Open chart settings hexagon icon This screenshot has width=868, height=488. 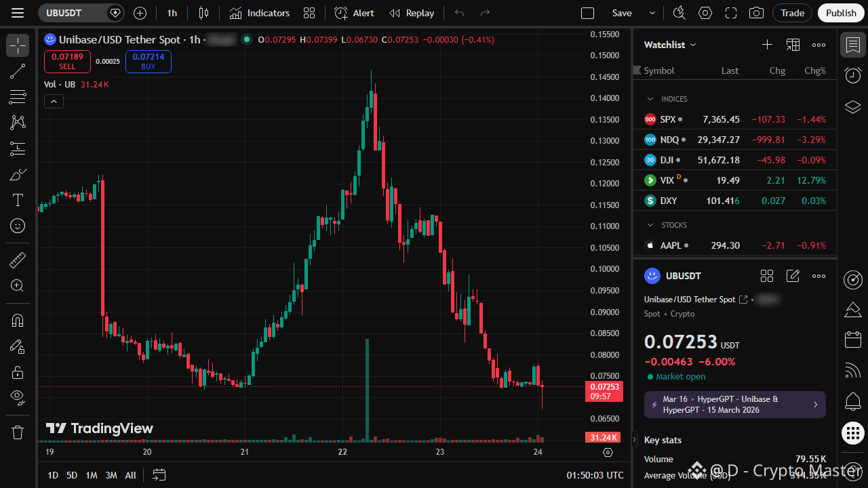click(705, 13)
